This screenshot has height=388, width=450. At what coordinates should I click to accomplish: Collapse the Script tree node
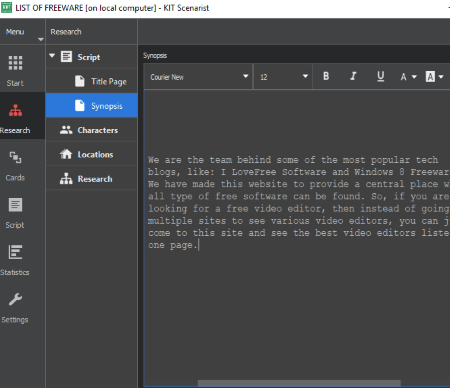(52, 56)
